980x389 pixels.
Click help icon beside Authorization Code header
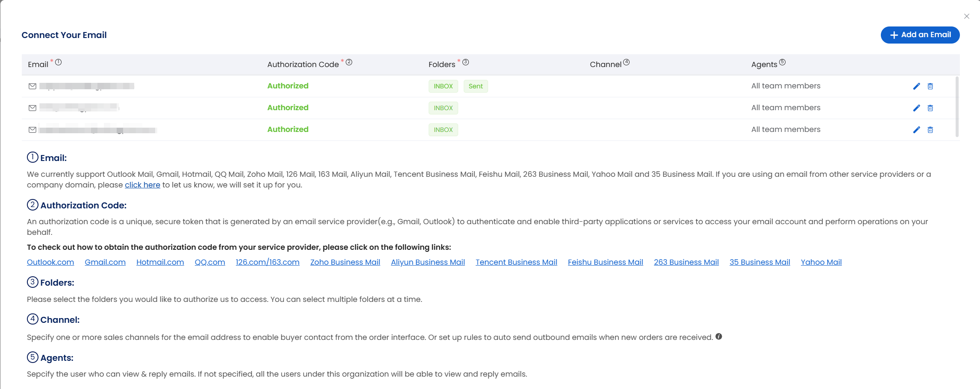349,62
